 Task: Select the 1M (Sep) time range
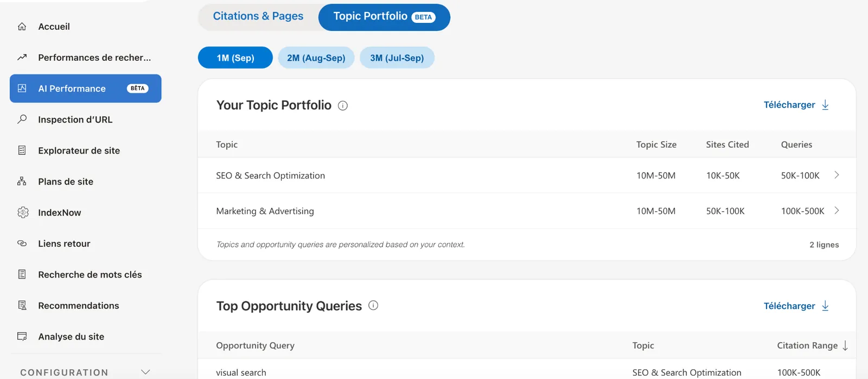pos(235,58)
